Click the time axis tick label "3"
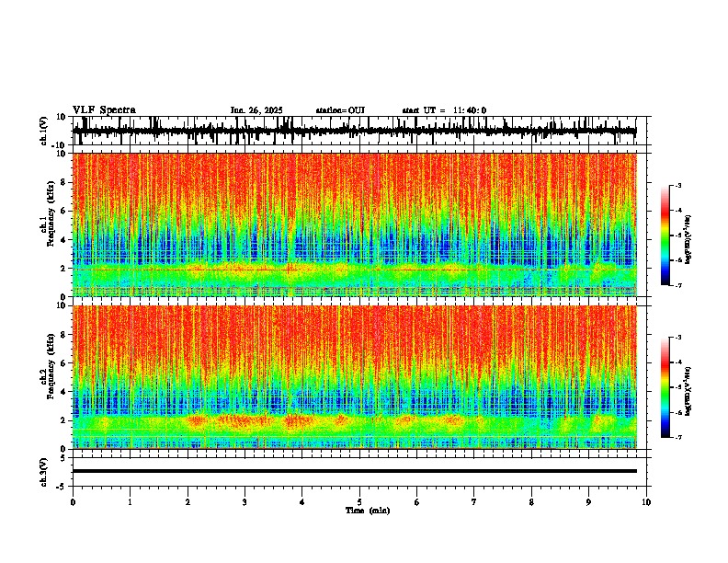This screenshot has width=728, height=563. 245,502
